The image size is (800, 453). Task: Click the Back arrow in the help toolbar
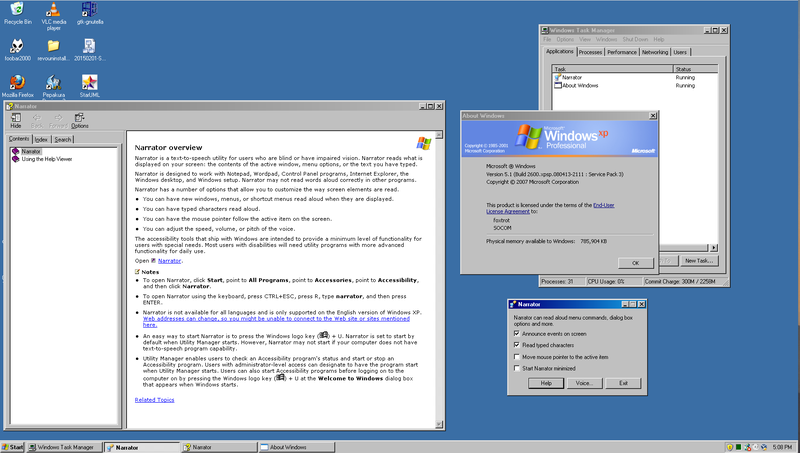pyautogui.click(x=37, y=120)
